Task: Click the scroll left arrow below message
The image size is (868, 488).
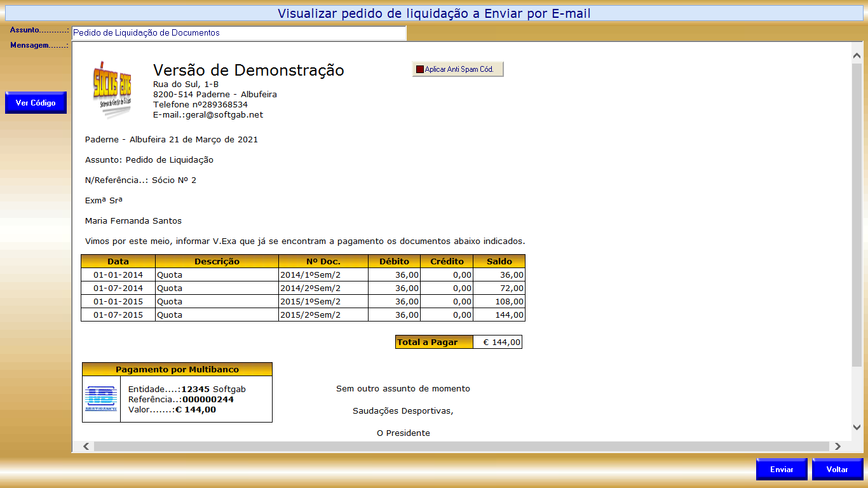Action: tap(86, 446)
